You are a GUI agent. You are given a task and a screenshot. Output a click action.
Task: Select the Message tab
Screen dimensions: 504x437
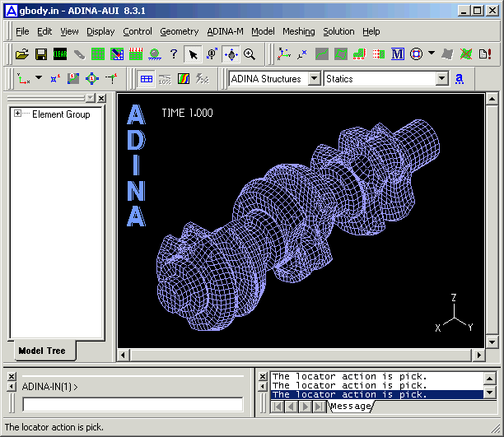coord(351,407)
